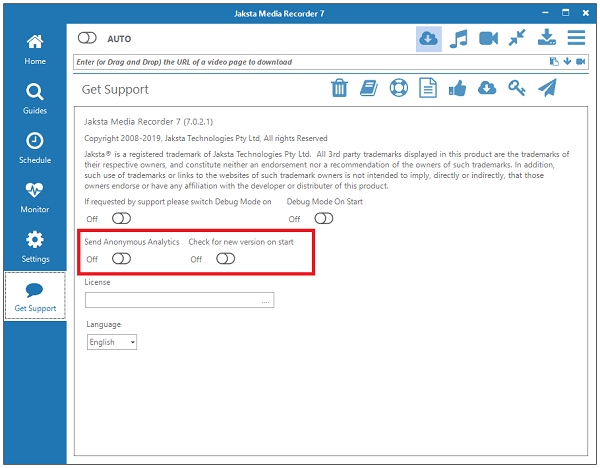The image size is (600, 468).
Task: Click the paper plane send icon
Action: (547, 88)
